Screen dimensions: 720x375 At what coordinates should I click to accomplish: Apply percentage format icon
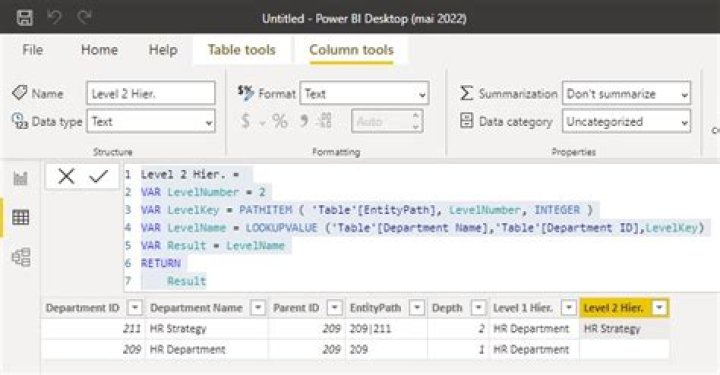280,121
